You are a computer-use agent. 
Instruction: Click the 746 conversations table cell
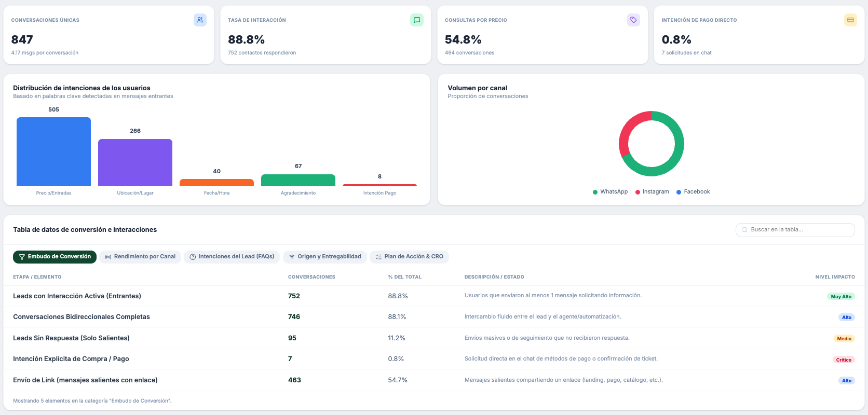pos(294,317)
